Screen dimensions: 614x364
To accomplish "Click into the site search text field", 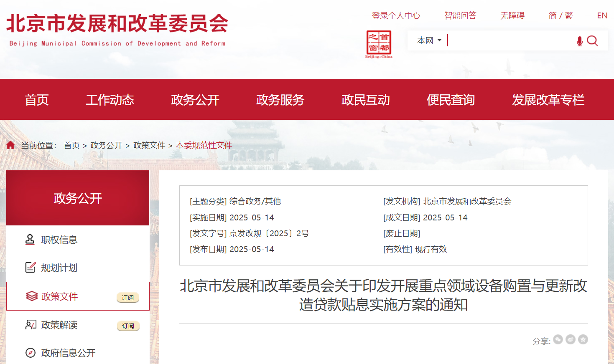I will 510,40.
